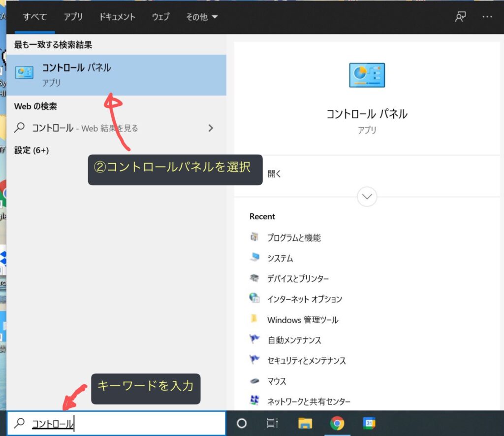Screen dimensions: 504x436
Task: Select the ウェブ search tab
Action: (x=160, y=17)
